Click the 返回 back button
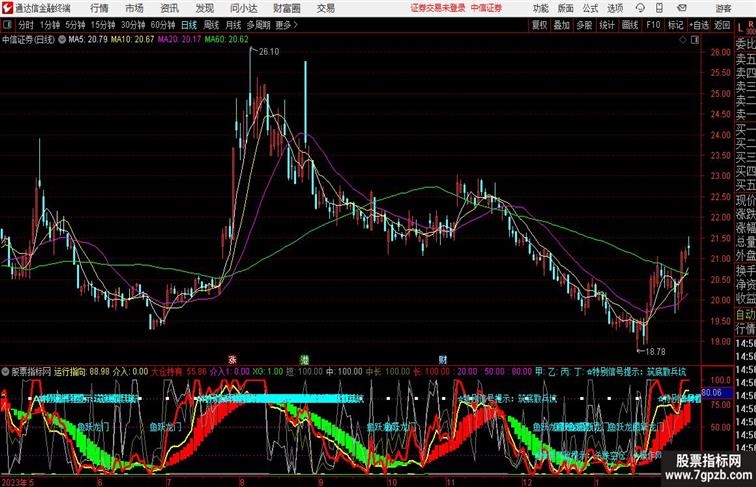The height and width of the screenshot is (487, 756). 722,25
